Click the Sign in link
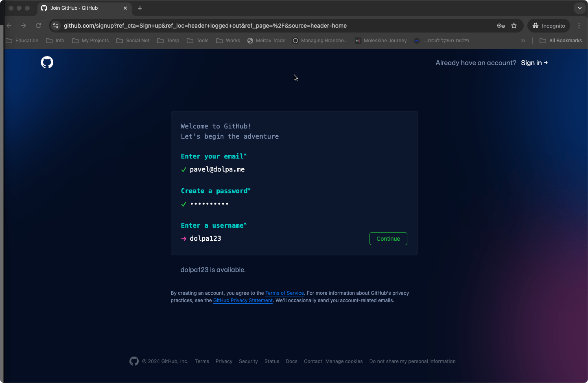The image size is (588, 383). click(x=534, y=63)
